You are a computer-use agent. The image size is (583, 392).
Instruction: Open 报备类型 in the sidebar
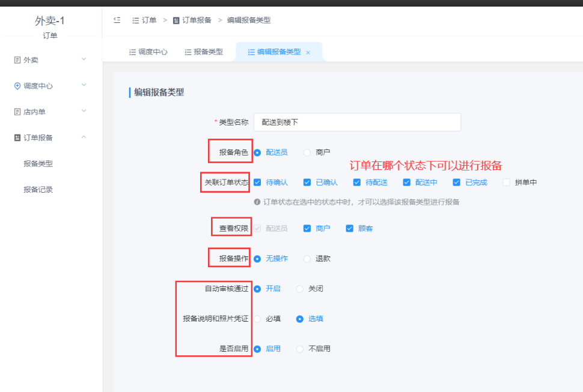point(38,164)
